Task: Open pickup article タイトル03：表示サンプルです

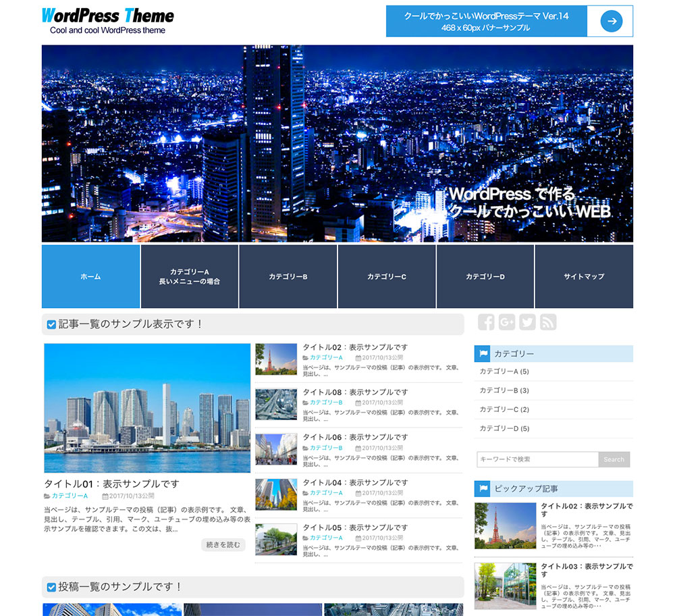Action: (587, 570)
